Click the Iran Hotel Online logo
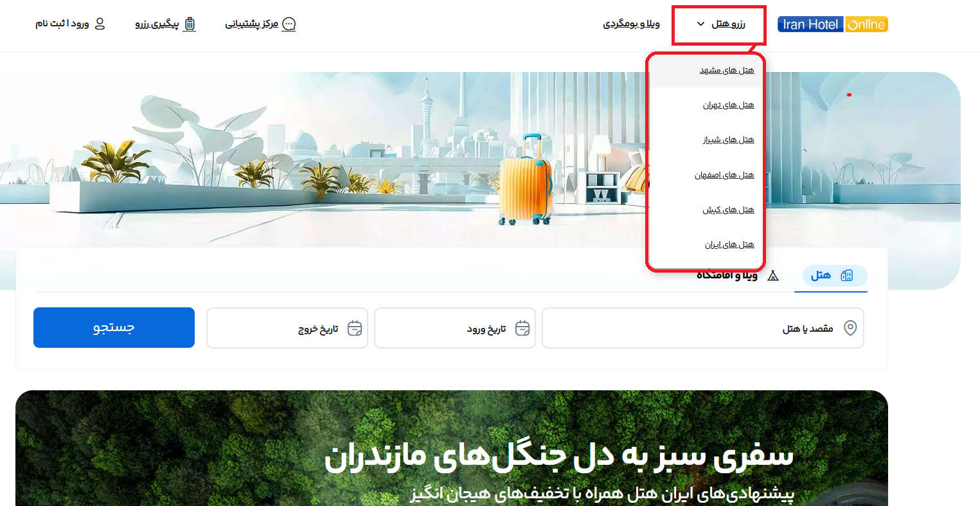Viewport: 980px width, 506px height. click(x=832, y=23)
